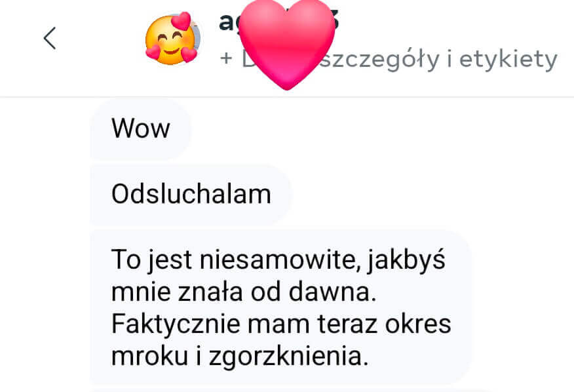Click the text mroku i zgorzknienia
Screen dimensions: 574x392
point(240,357)
